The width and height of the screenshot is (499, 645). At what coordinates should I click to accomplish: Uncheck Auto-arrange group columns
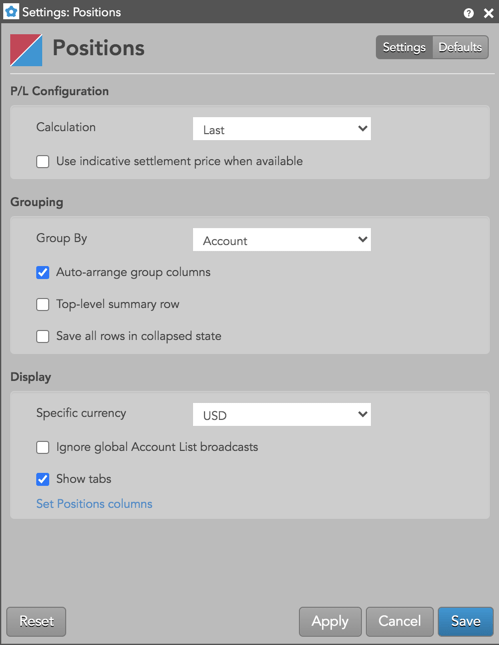(x=43, y=272)
